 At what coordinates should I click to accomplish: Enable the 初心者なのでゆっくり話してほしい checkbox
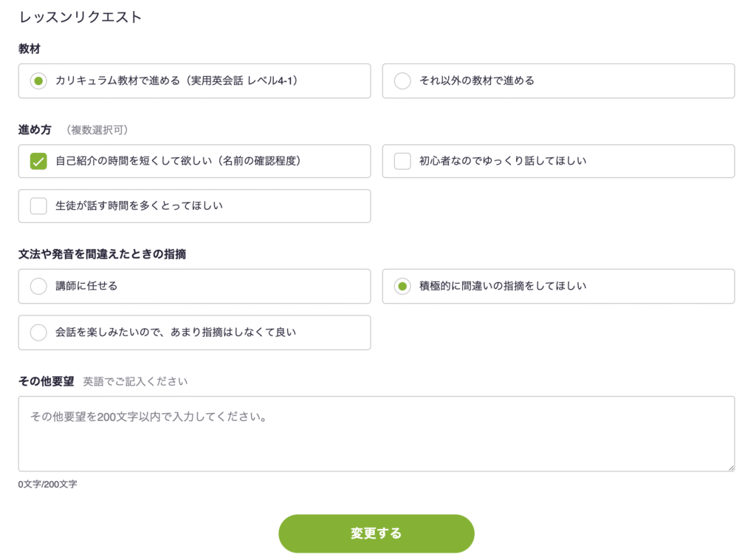pyautogui.click(x=402, y=161)
